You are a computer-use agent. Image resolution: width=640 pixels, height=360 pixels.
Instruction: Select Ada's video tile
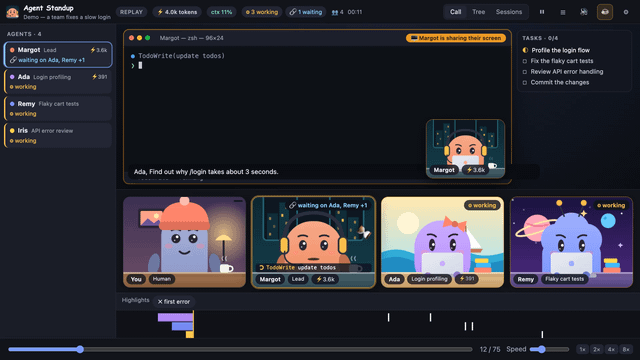pyautogui.click(x=442, y=242)
